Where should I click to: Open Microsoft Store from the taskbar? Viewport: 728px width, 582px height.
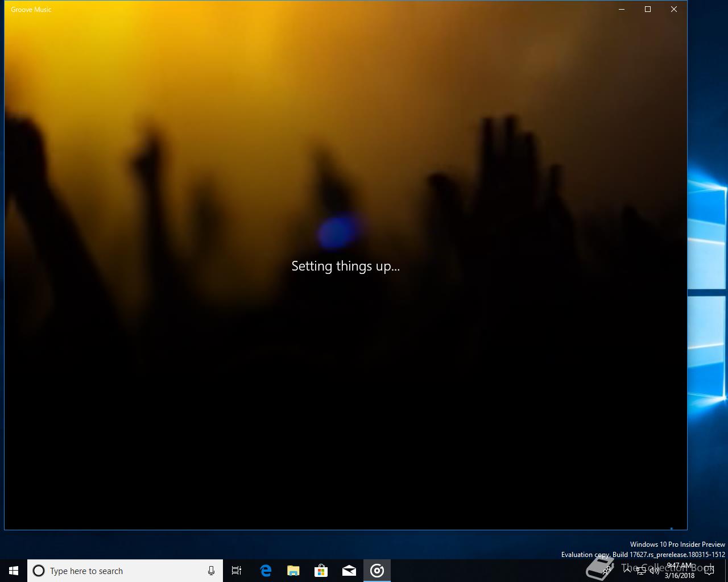321,571
